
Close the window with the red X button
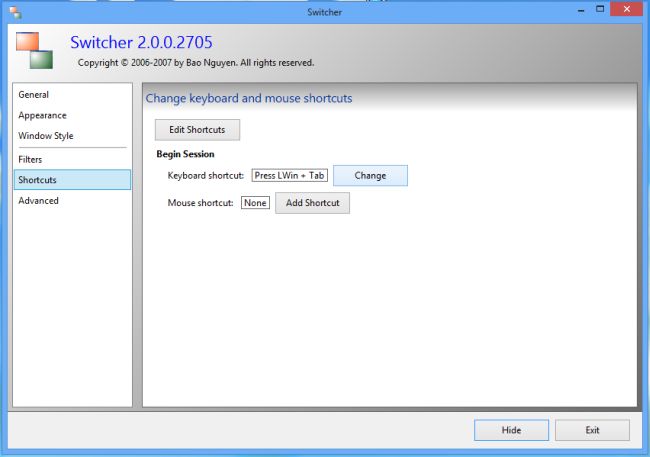pyautogui.click(x=626, y=9)
